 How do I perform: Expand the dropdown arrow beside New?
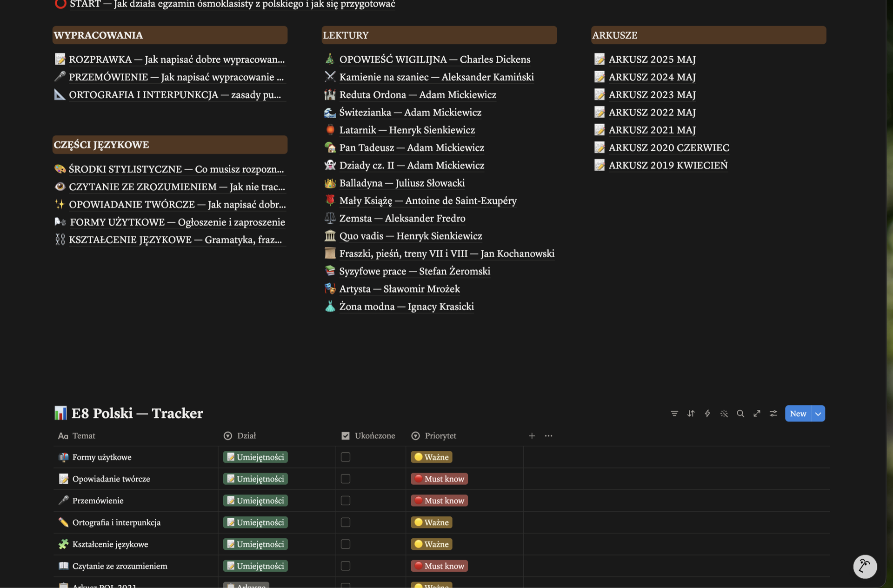point(819,414)
